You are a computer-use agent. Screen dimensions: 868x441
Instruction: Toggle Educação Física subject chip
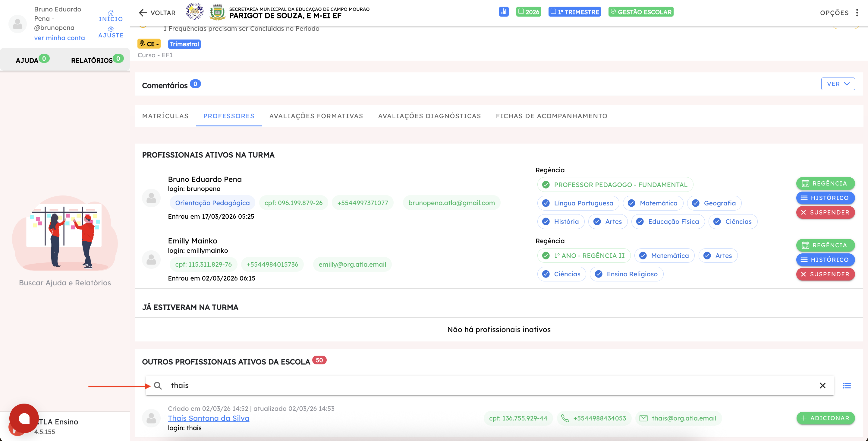click(668, 221)
